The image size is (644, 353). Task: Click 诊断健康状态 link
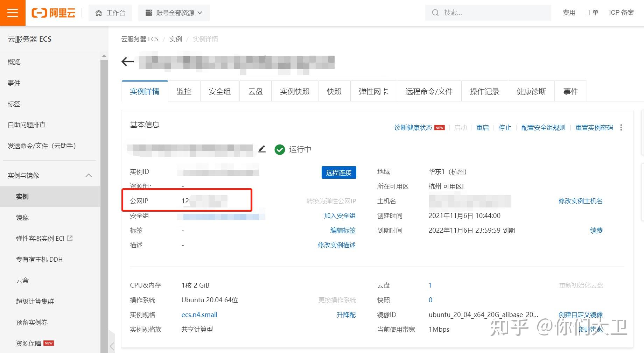point(413,128)
